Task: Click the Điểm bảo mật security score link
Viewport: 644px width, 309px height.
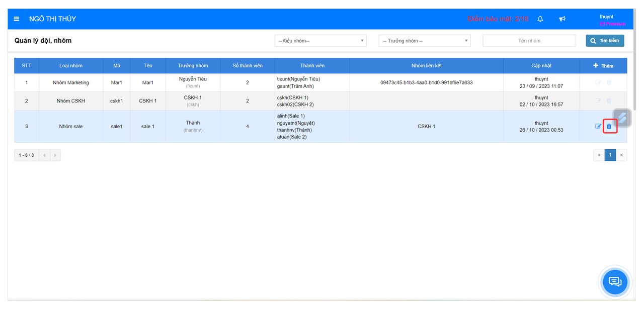Action: 498,19
